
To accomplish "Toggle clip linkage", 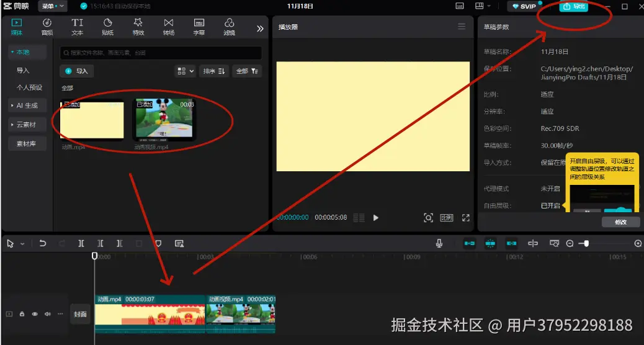I will pyautogui.click(x=511, y=244).
